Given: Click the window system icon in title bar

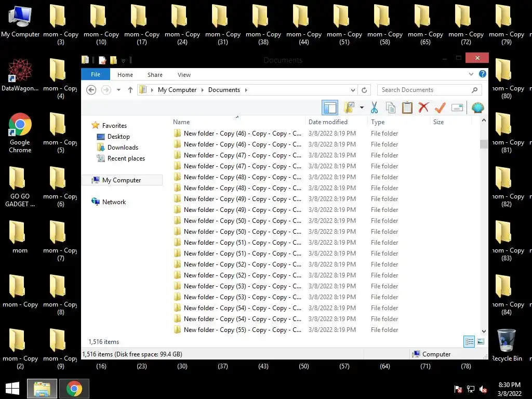Looking at the screenshot, I should coord(85,60).
